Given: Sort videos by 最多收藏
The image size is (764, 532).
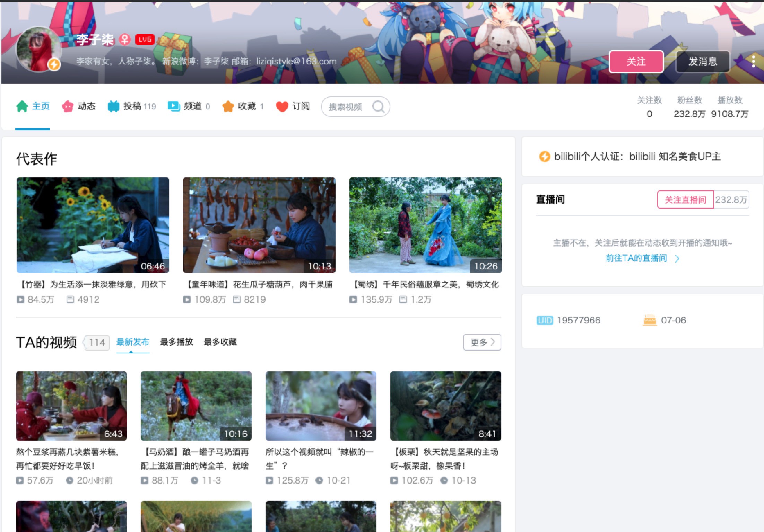Looking at the screenshot, I should [x=220, y=342].
